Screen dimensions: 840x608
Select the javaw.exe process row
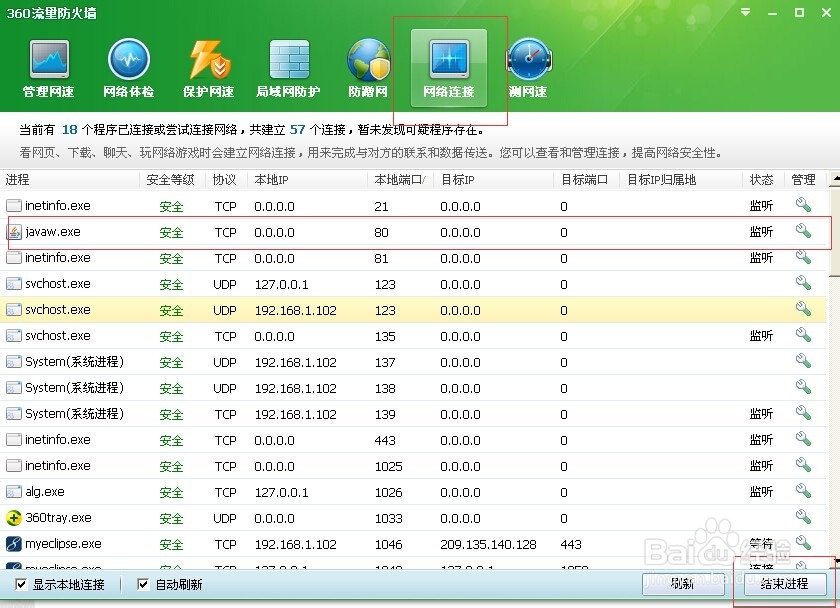[x=413, y=232]
